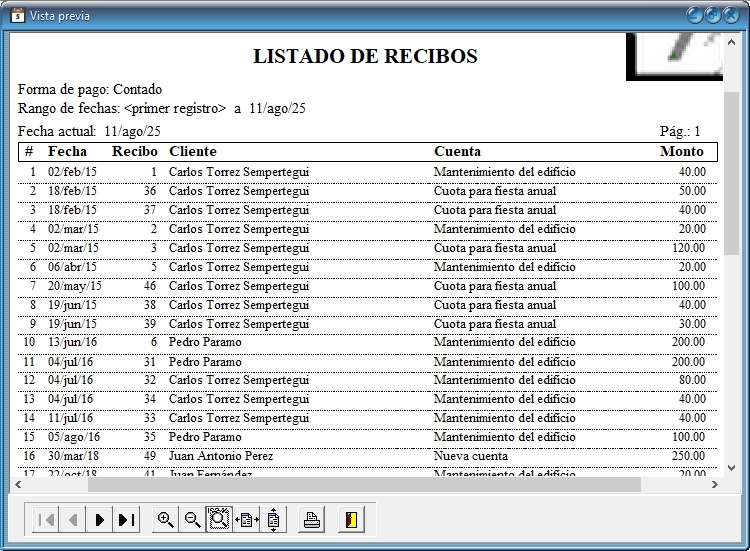Zoom in with the magnifier plus icon
The width and height of the screenshot is (750, 551).
point(165,519)
